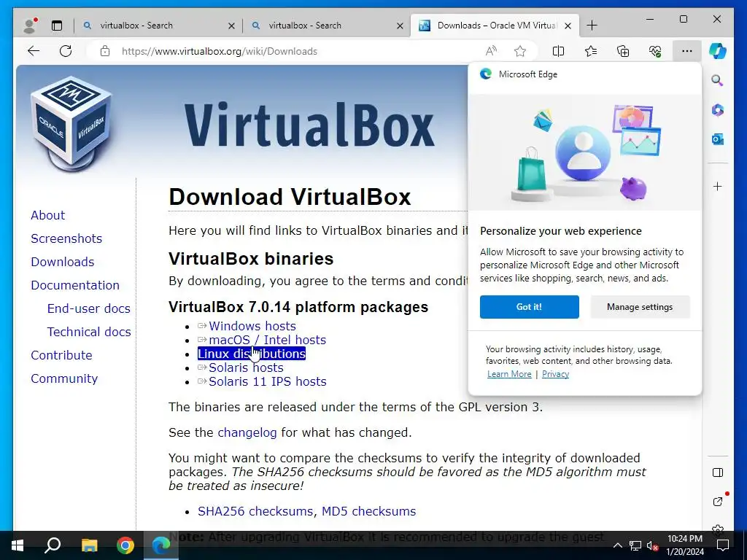
Task: Open About page link
Action: coord(47,215)
